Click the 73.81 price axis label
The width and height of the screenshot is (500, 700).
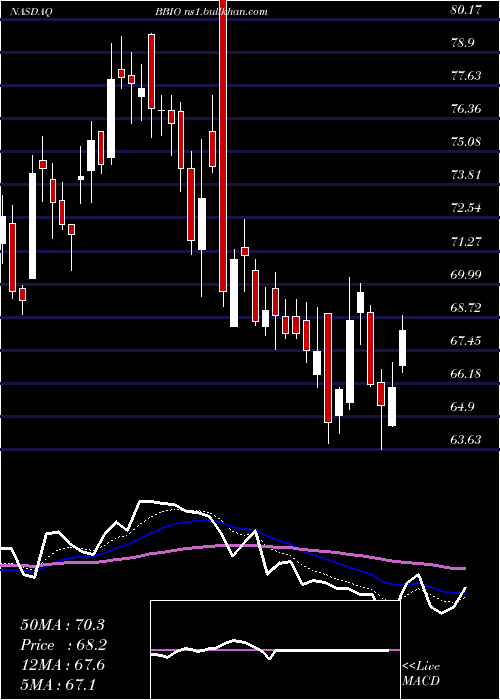pos(466,175)
